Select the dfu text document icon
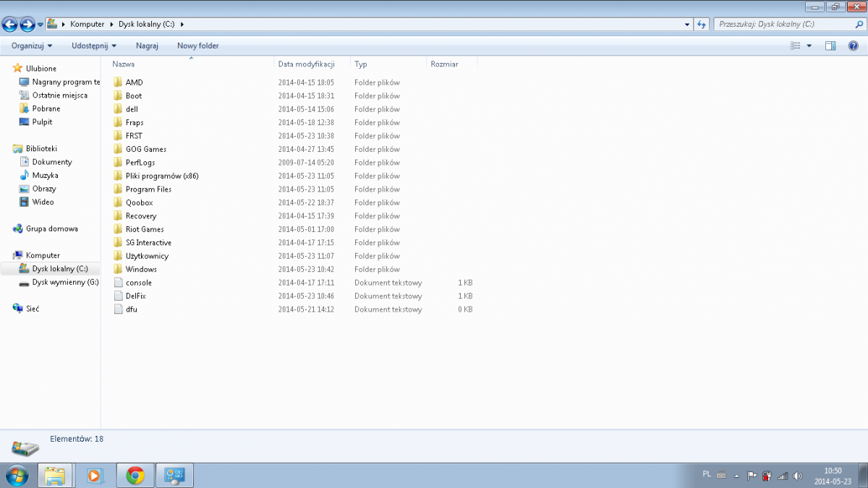 tap(119, 309)
